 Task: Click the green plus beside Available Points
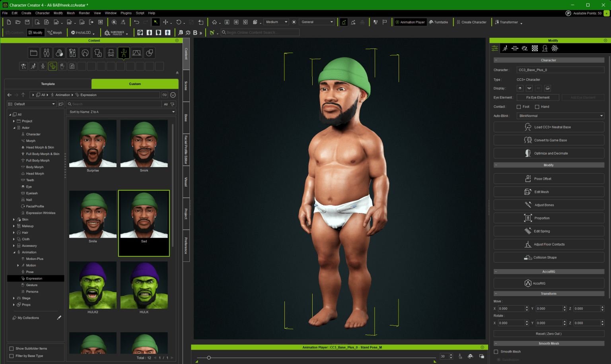tap(607, 13)
